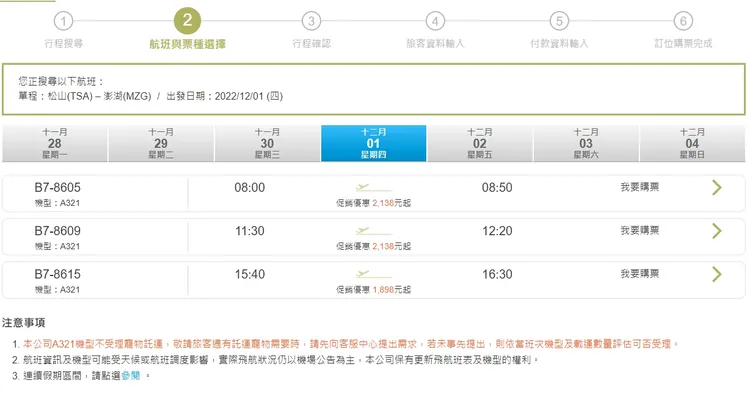Image resolution: width=750 pixels, height=394 pixels.
Task: Click the plane icon in the 11:30 flight row
Action: point(373,231)
